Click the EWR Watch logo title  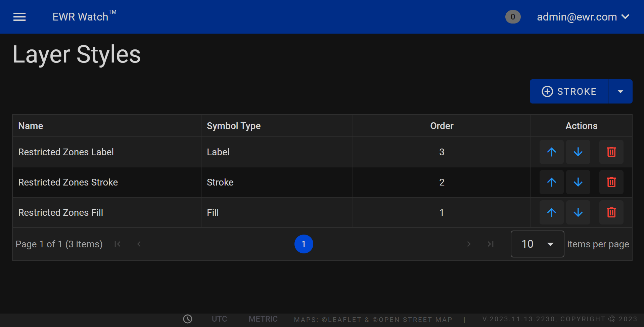[x=84, y=16]
